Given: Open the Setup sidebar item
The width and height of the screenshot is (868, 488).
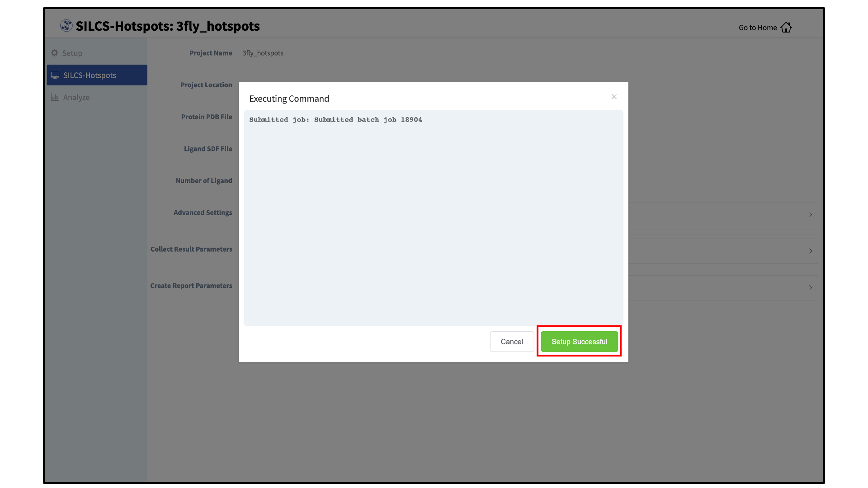Looking at the screenshot, I should pyautogui.click(x=97, y=53).
